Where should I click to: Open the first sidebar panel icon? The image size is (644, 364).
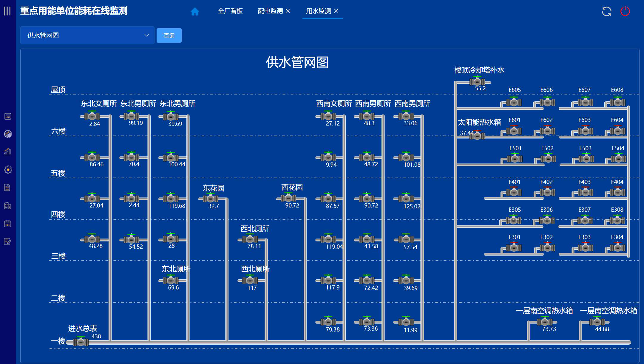coord(8,116)
